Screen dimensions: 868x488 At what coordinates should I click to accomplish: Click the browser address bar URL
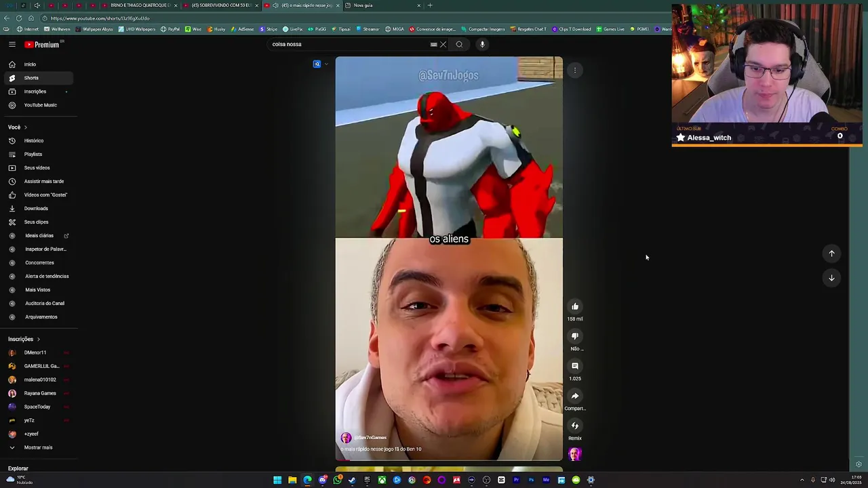100,18
